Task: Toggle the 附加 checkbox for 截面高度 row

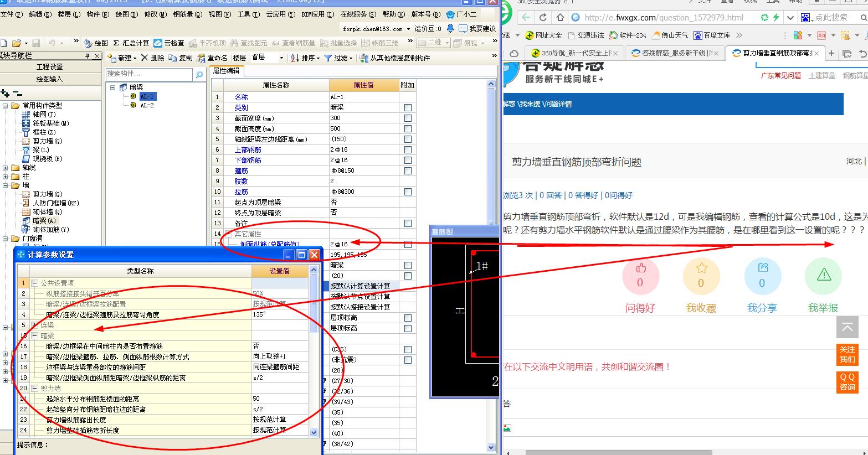Action: pyautogui.click(x=408, y=128)
